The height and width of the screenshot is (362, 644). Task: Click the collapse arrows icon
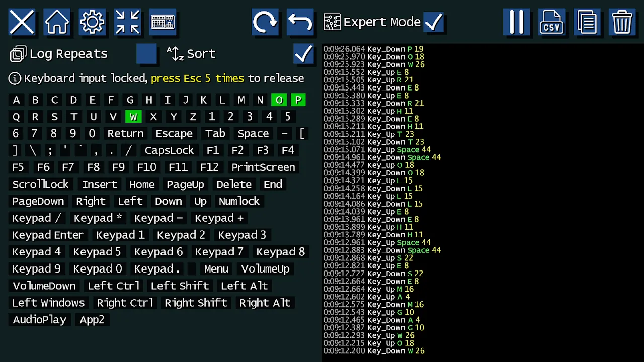pos(127,22)
